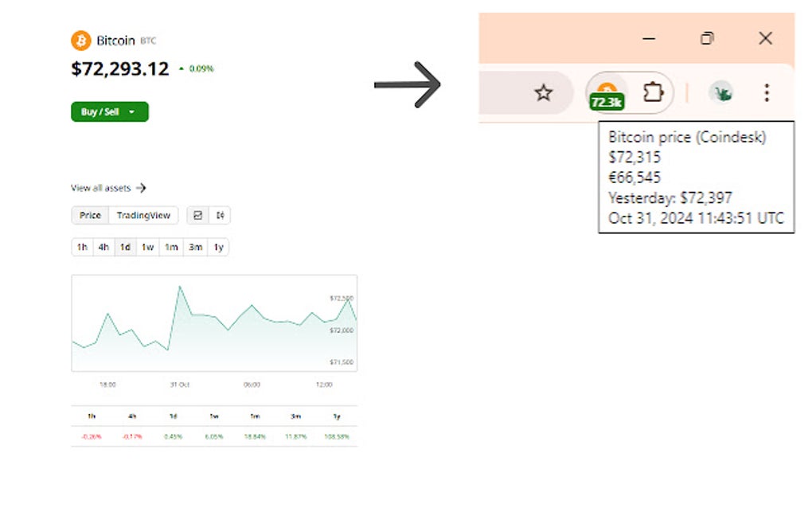Open the Chrome three-dot menu

(x=766, y=92)
